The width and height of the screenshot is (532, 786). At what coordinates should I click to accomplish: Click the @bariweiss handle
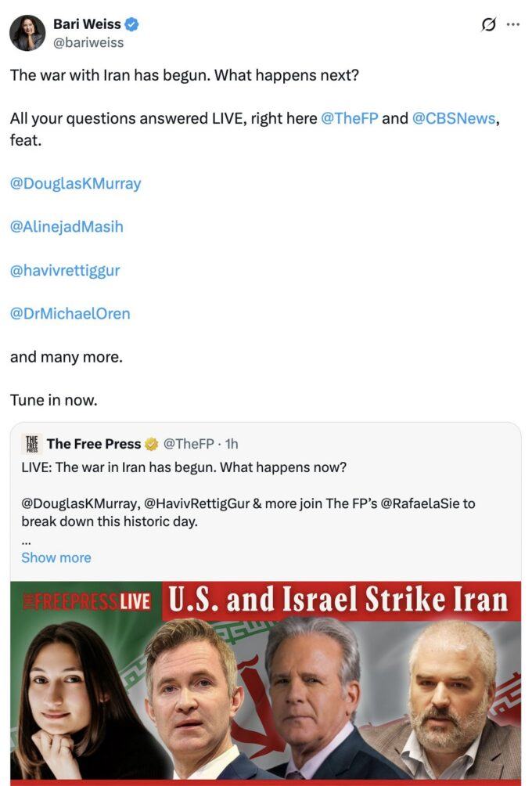click(x=88, y=42)
